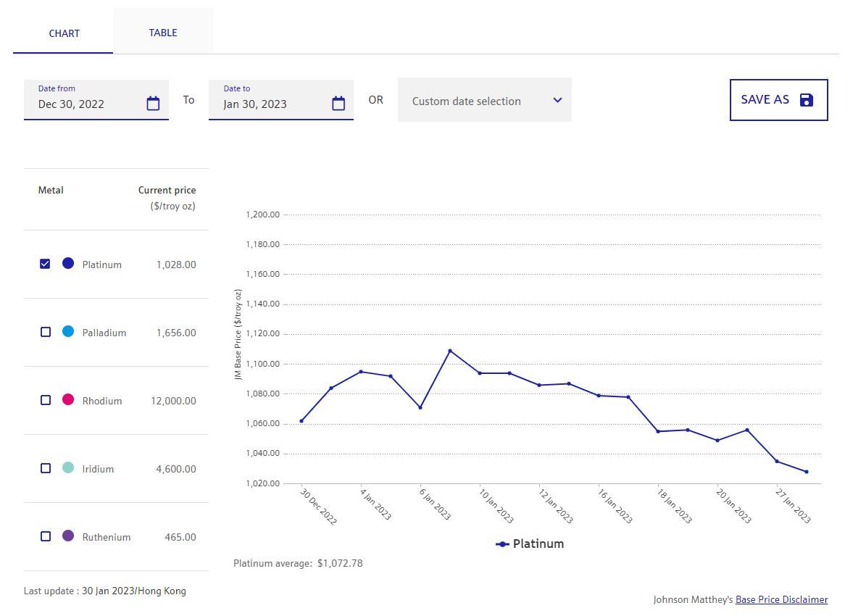
Task: Uncheck the Platinum checkbox
Action: pos(45,264)
